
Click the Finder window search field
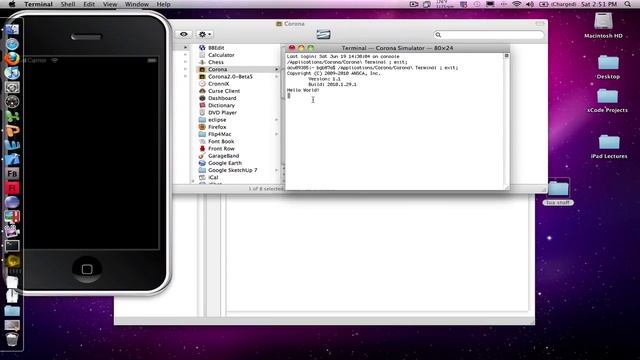(x=489, y=35)
